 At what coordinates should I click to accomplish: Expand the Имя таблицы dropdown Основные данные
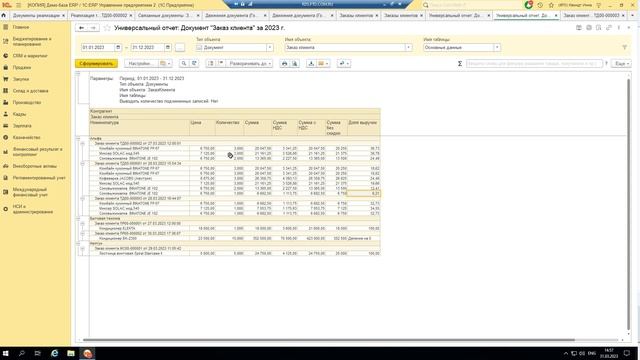(497, 47)
